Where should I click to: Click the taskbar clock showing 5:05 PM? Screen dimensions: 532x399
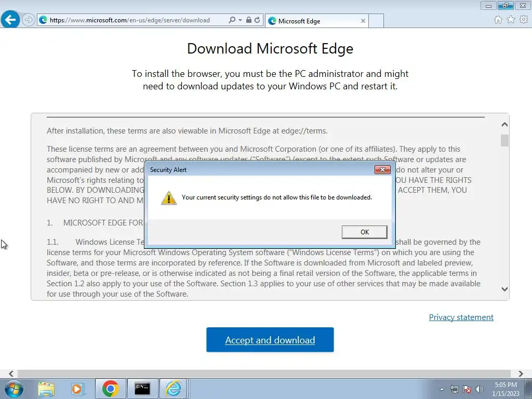[506, 389]
